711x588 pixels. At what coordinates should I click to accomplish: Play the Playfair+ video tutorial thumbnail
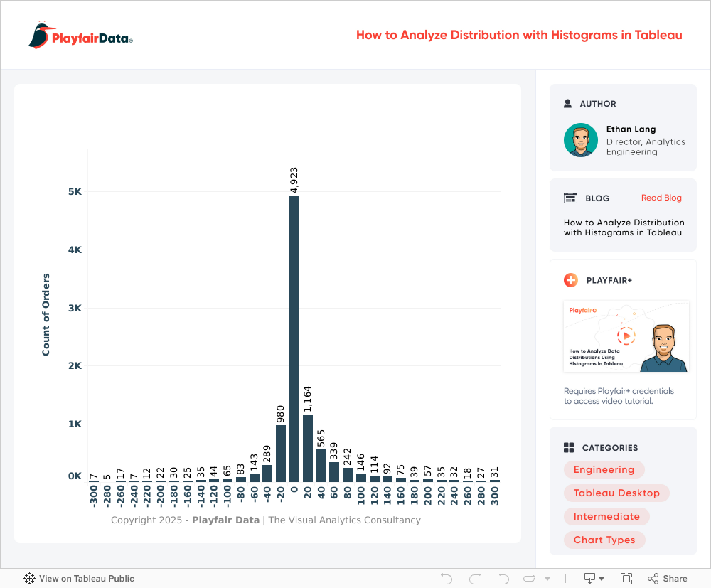tap(626, 336)
